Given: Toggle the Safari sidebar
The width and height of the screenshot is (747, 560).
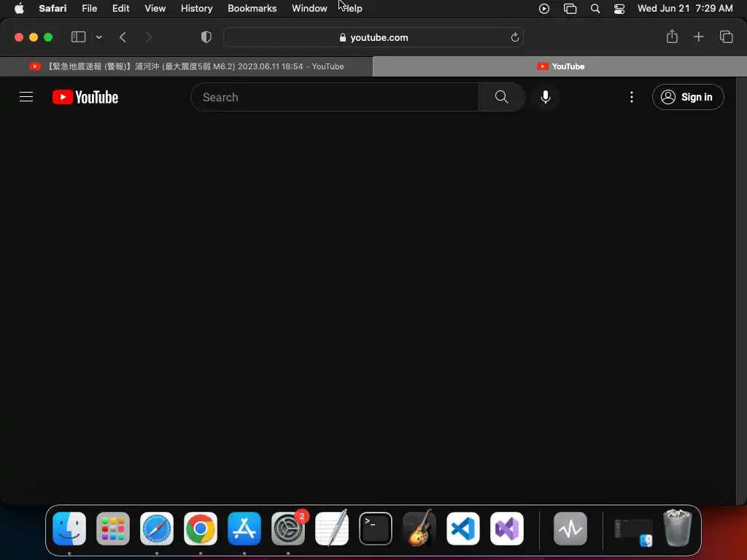Looking at the screenshot, I should pos(79,37).
